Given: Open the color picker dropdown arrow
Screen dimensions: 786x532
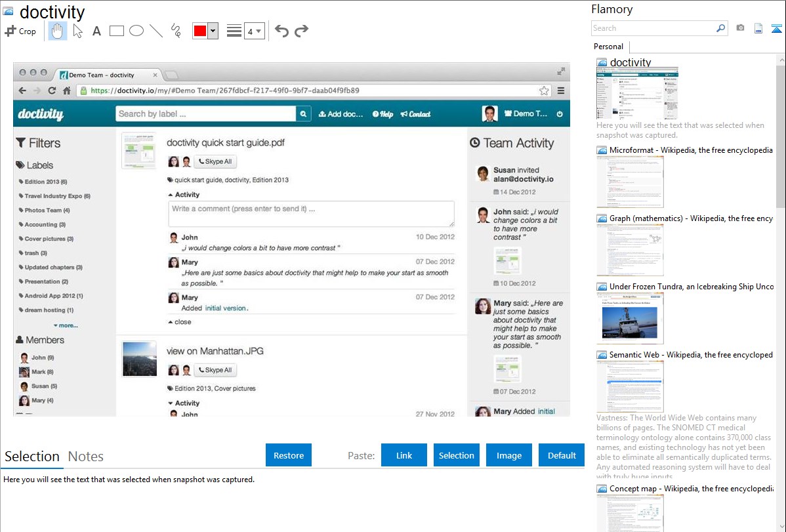Looking at the screenshot, I should click(x=213, y=31).
